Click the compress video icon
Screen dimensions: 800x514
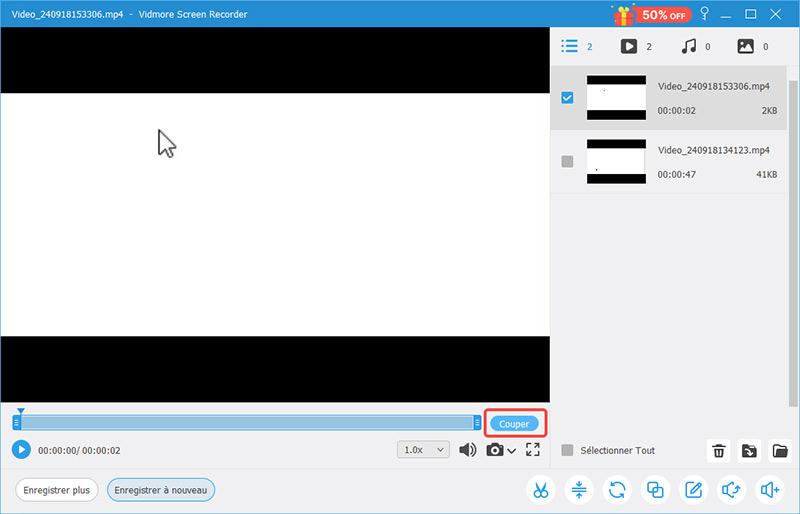579,490
